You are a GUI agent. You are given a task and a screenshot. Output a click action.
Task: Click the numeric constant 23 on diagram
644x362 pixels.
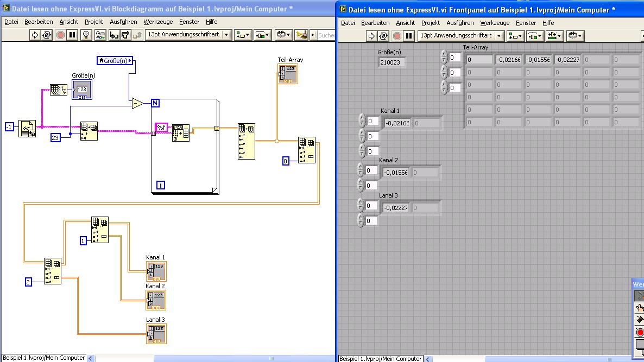click(x=55, y=137)
